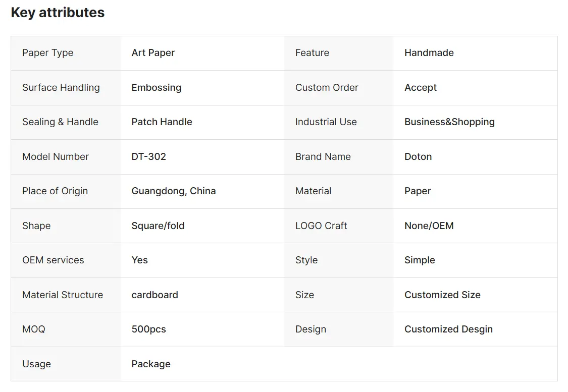Click the None/OEM logo craft value
This screenshot has width=568, height=392.
(x=429, y=226)
